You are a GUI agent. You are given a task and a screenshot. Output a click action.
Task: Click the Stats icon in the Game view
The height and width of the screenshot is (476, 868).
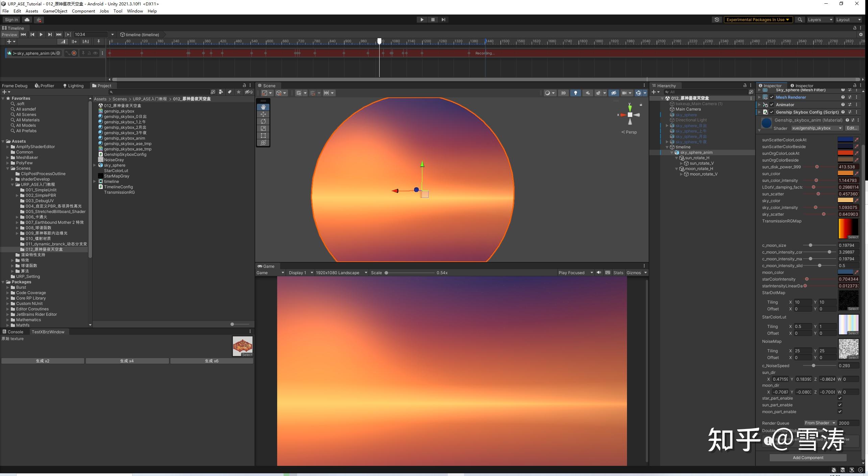[618, 272]
